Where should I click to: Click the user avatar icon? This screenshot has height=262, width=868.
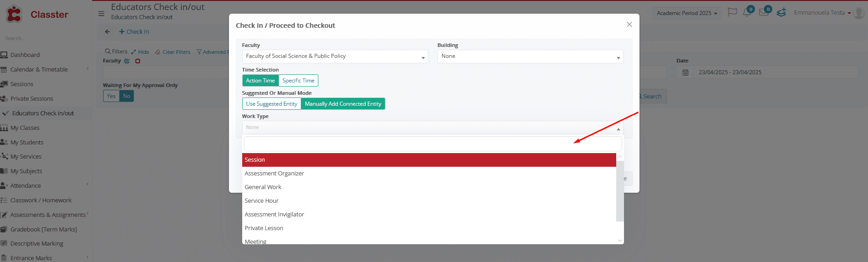point(858,13)
